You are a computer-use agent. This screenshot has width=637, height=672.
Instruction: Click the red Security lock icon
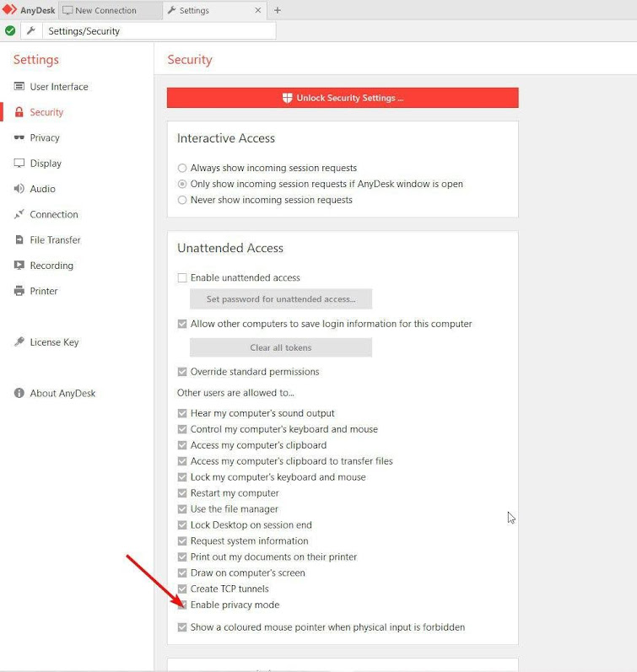click(19, 112)
